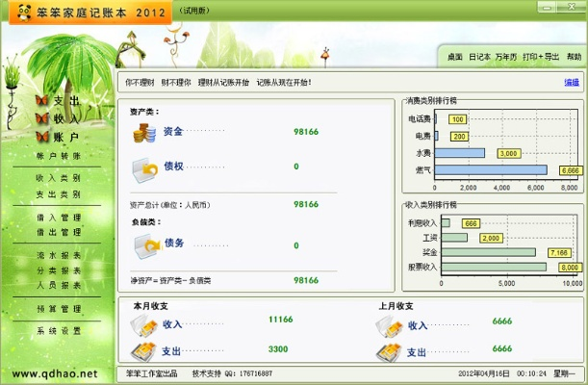The height and width of the screenshot is (385, 588).
Task: Click this month's expense value 3300
Action: pos(278,349)
